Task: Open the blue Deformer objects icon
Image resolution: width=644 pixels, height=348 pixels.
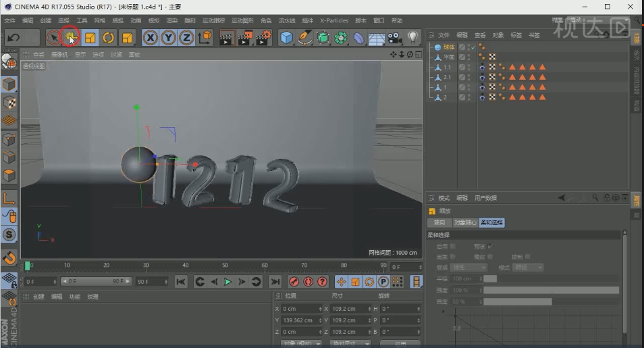Action: 358,38
